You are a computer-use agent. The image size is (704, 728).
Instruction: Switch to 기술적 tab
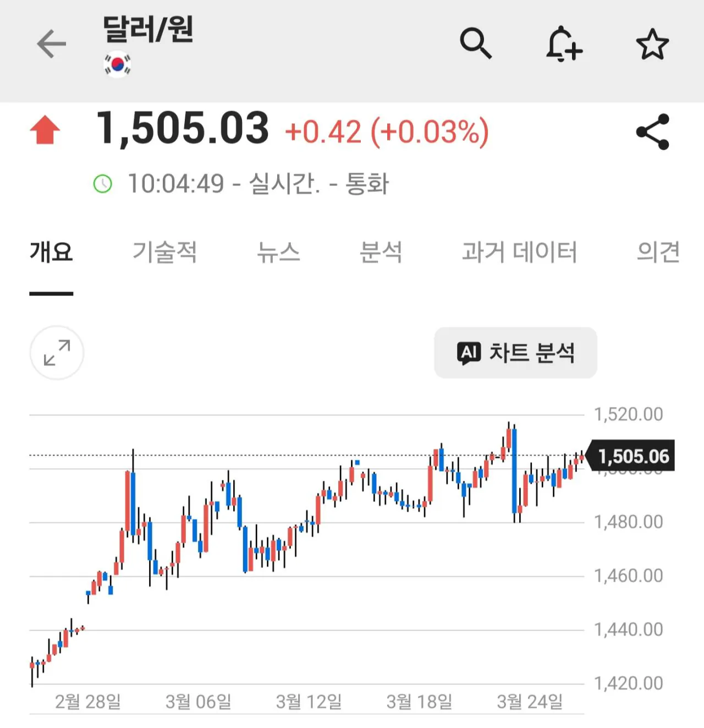click(x=164, y=252)
